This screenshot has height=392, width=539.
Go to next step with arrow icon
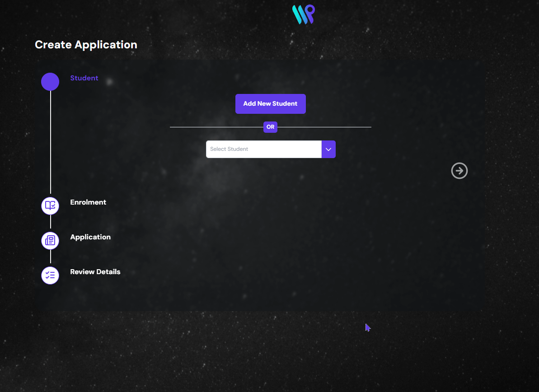coord(459,171)
